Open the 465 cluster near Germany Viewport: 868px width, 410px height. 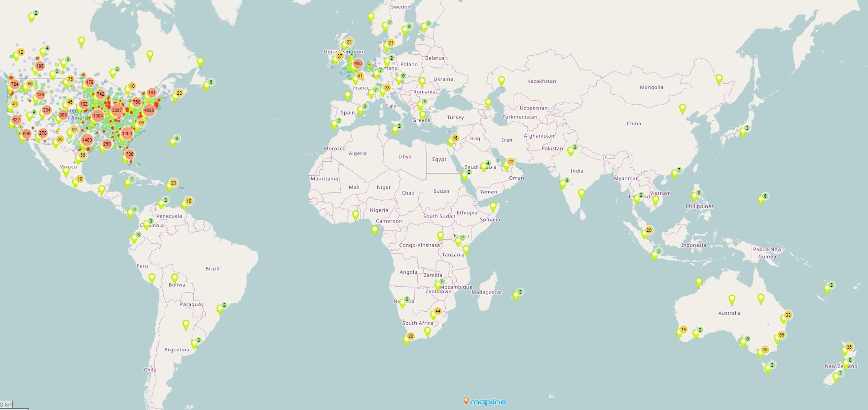point(358,63)
